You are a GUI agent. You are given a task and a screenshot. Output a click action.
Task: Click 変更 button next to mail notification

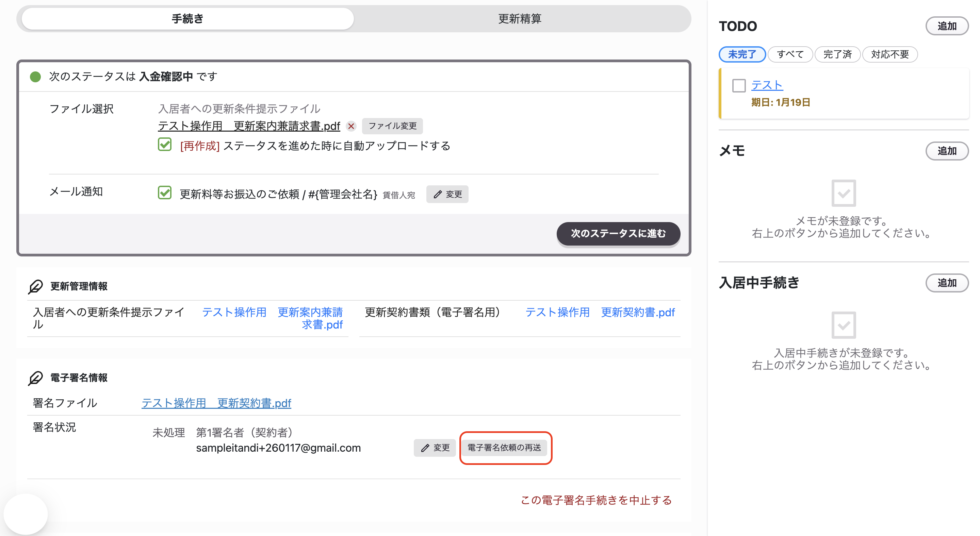tap(447, 194)
